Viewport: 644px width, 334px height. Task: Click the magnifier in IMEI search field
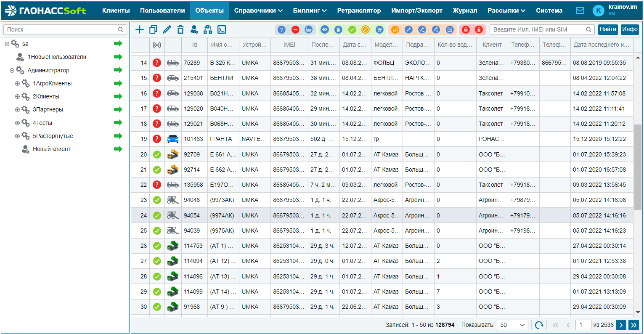588,29
